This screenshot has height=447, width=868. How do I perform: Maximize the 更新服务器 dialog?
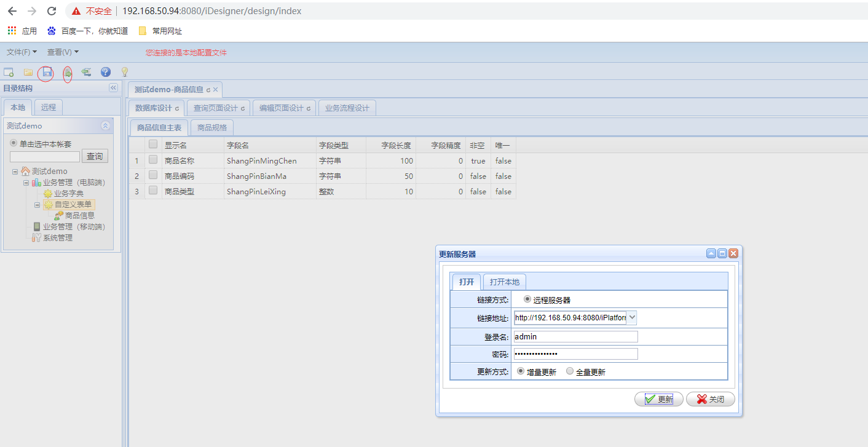722,253
